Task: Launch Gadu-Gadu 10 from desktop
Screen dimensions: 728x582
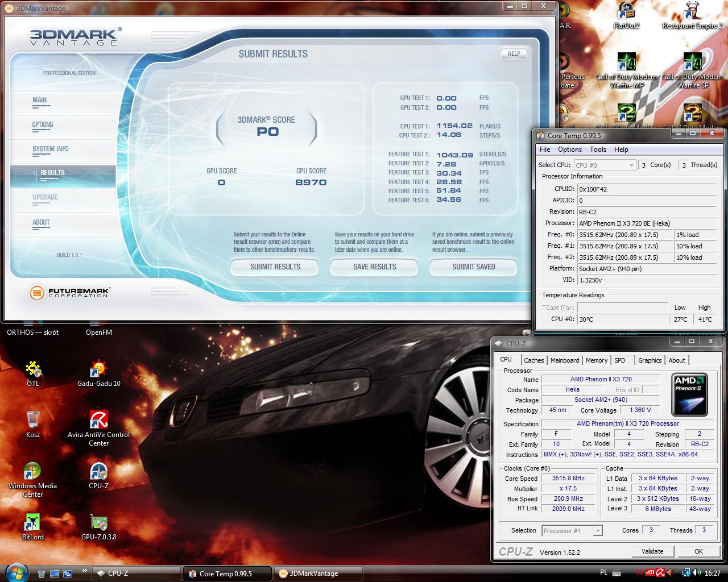Action: (99, 373)
